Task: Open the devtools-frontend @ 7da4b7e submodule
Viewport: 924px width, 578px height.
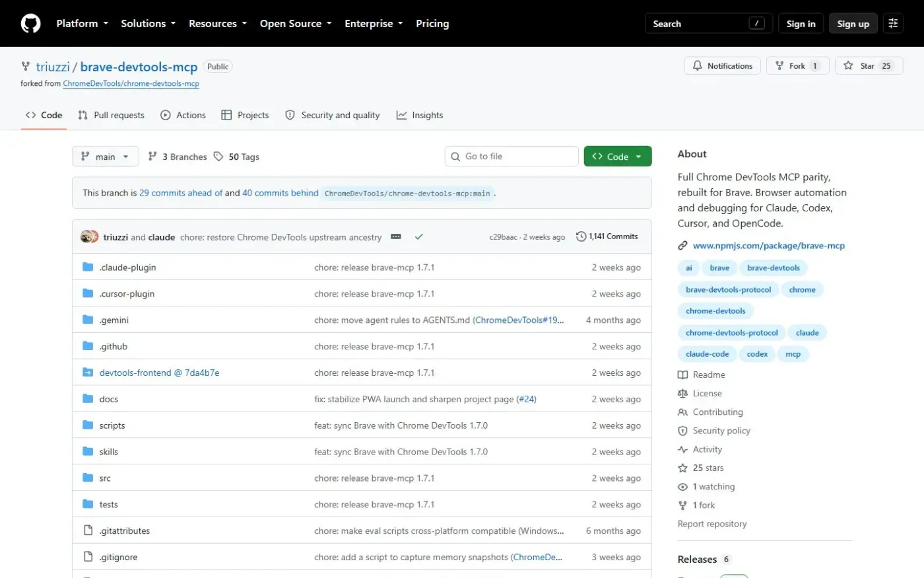Action: (159, 373)
